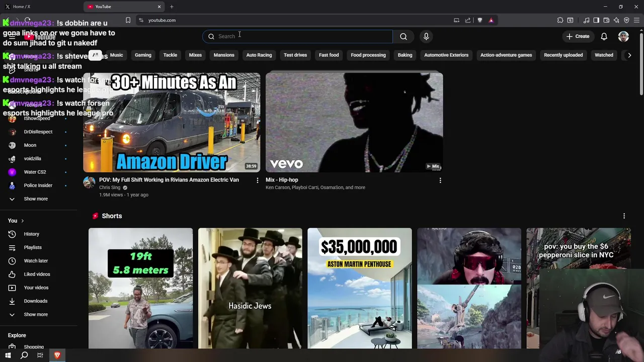Open the Brave hamburger main menu
Screen dimensions: 644x362
tap(636, 20)
